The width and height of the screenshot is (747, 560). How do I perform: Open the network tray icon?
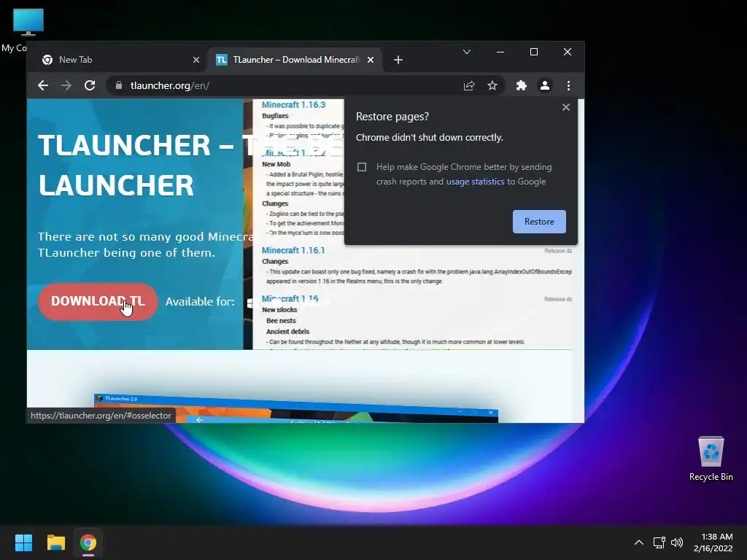pos(659,542)
